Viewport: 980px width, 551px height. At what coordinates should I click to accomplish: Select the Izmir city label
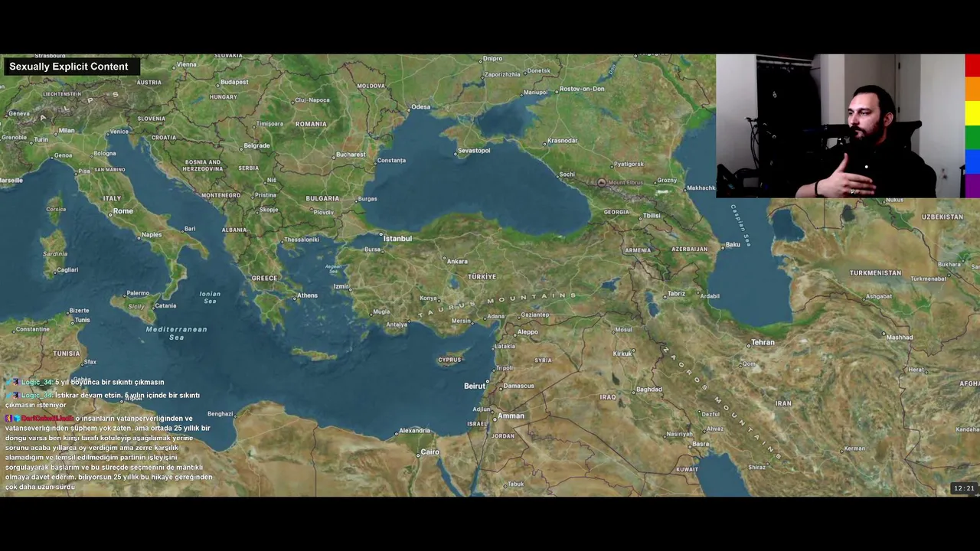pyautogui.click(x=341, y=287)
